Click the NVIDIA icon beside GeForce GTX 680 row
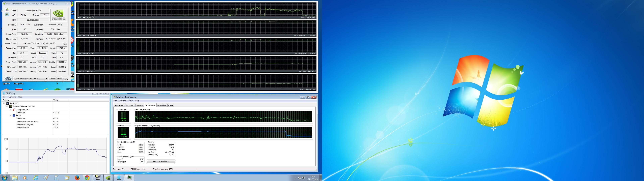This screenshot has height=181, width=644. [11, 106]
